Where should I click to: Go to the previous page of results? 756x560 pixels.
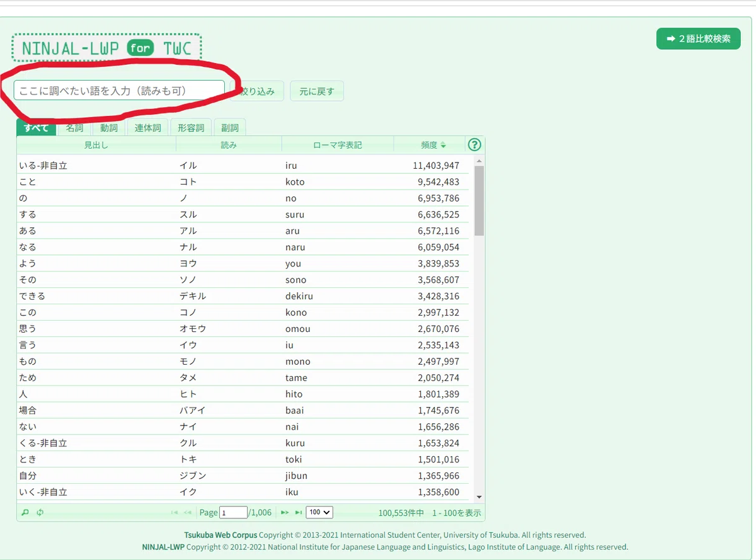point(188,513)
